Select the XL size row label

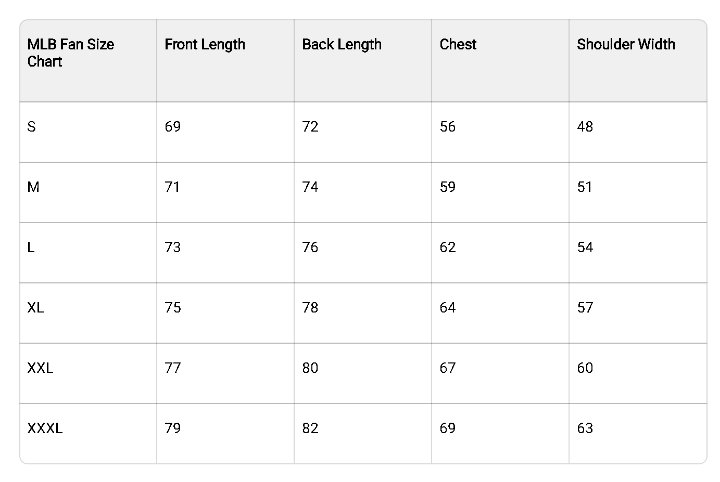36,307
